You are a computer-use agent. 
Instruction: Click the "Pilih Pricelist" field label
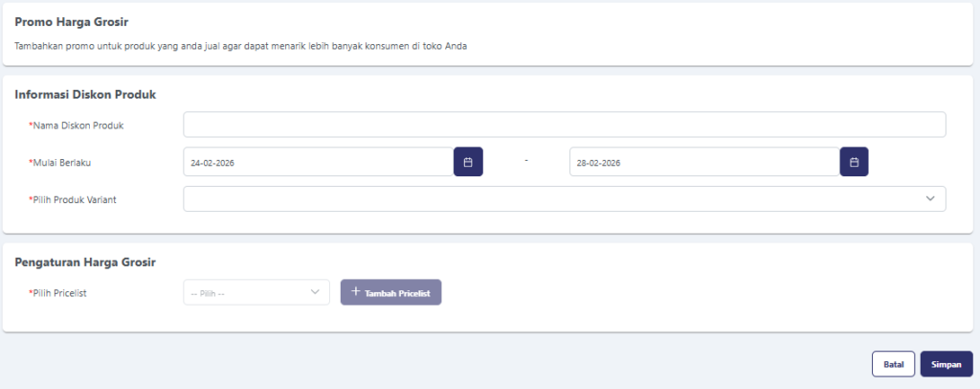[x=60, y=292]
